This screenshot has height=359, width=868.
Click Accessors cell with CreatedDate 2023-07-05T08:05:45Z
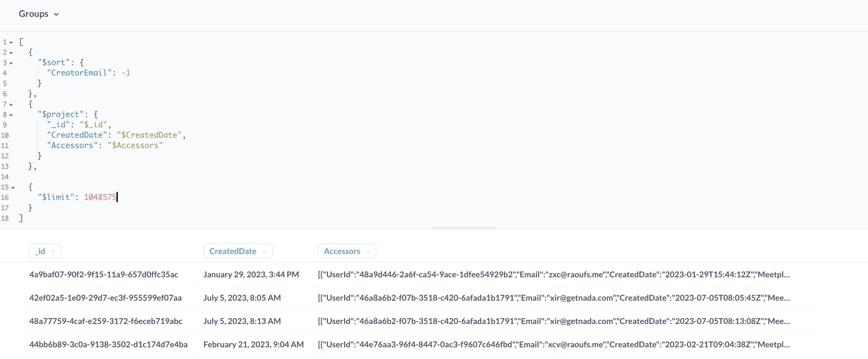pyautogui.click(x=554, y=298)
